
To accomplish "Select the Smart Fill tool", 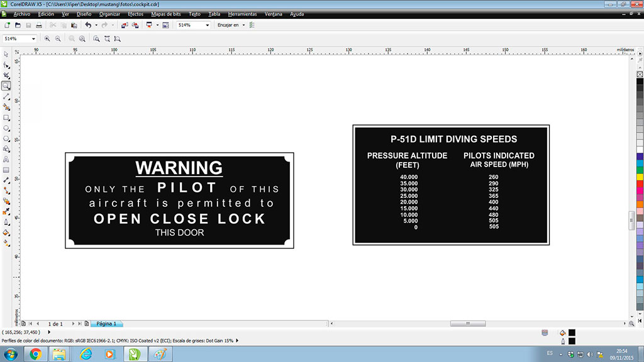I will point(6,107).
